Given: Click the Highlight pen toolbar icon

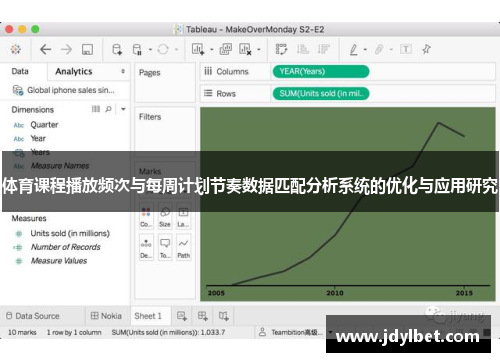Looking at the screenshot, I should coord(354,49).
